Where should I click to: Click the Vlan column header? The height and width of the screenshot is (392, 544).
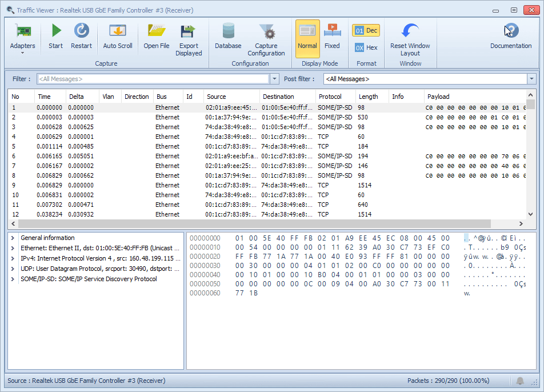click(x=110, y=97)
